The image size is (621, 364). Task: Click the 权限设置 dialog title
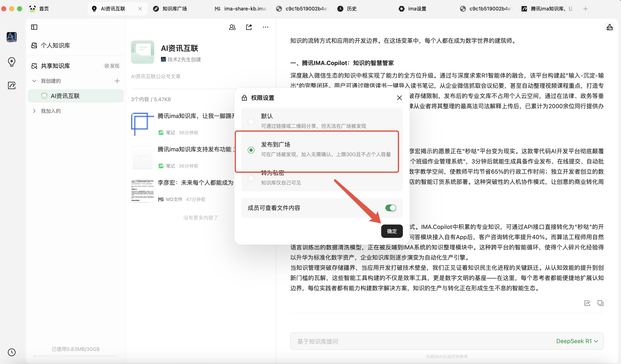click(x=263, y=98)
